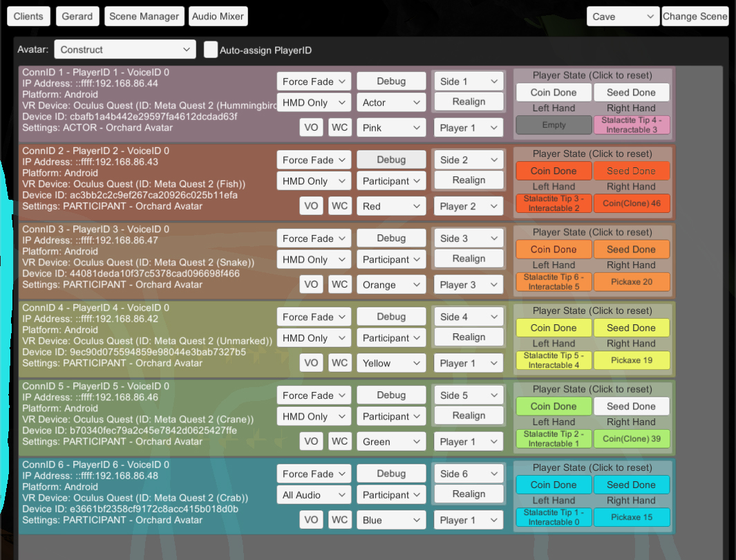Open the Orange color dropdown
This screenshot has height=560, width=736.
(391, 284)
